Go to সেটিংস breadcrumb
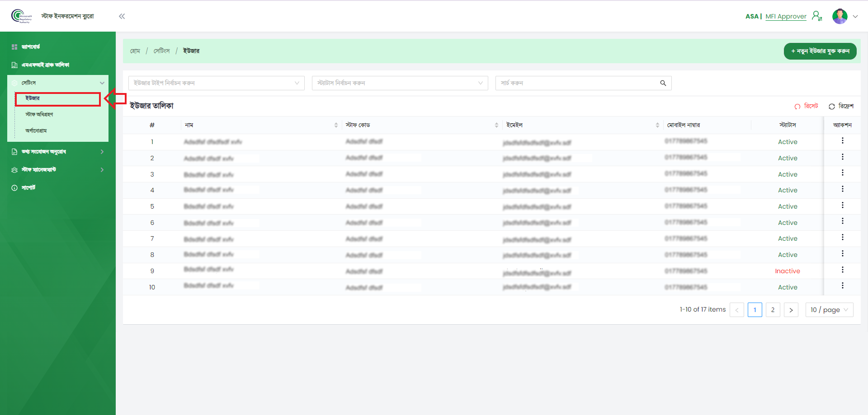This screenshot has width=868, height=415. pos(161,51)
